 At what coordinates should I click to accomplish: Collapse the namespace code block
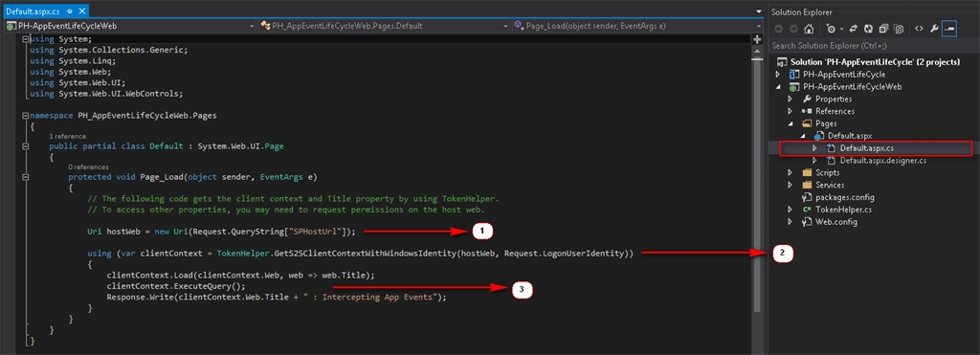pos(25,116)
